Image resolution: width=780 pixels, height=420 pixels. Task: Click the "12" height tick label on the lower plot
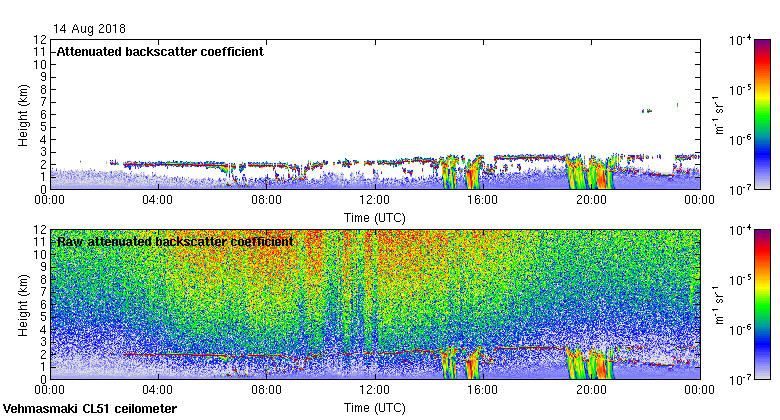click(40, 229)
